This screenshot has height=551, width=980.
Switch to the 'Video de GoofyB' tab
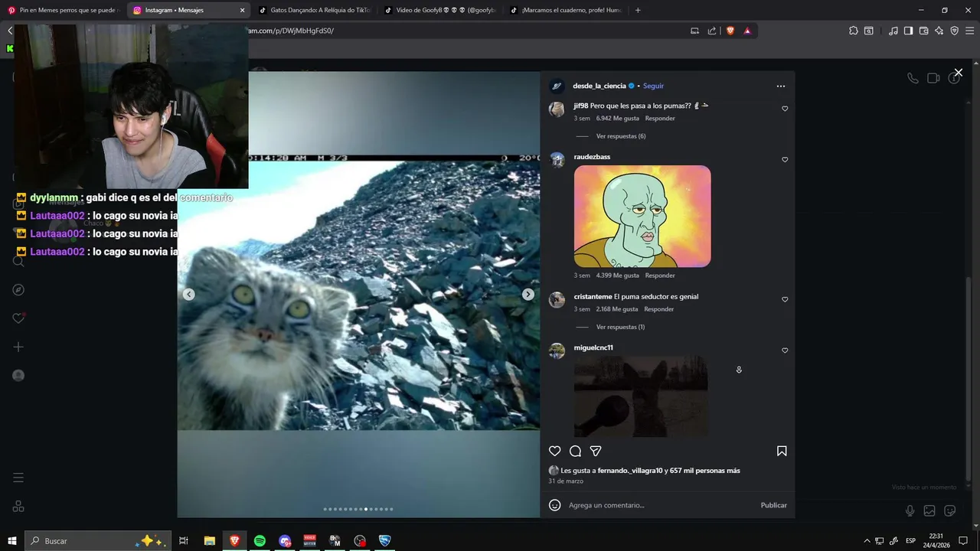pyautogui.click(x=439, y=10)
